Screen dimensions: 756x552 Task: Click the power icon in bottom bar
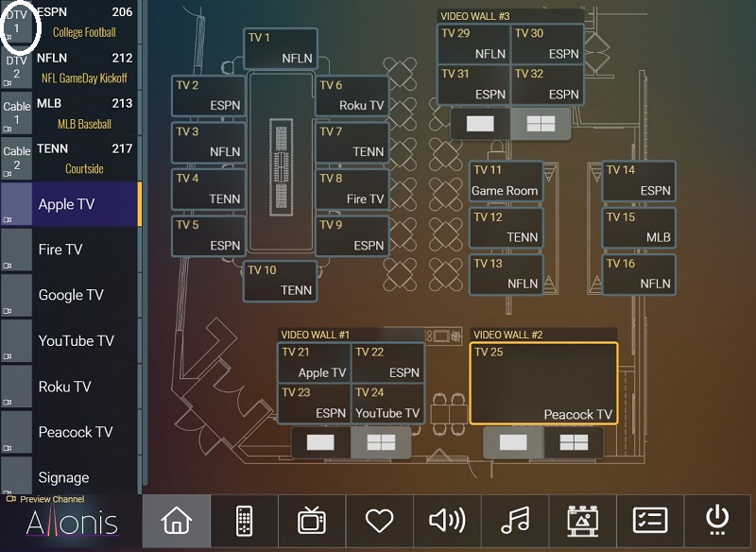[718, 521]
